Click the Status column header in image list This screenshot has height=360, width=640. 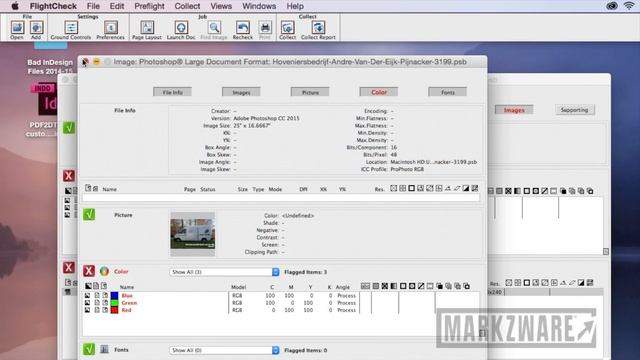pos(208,189)
